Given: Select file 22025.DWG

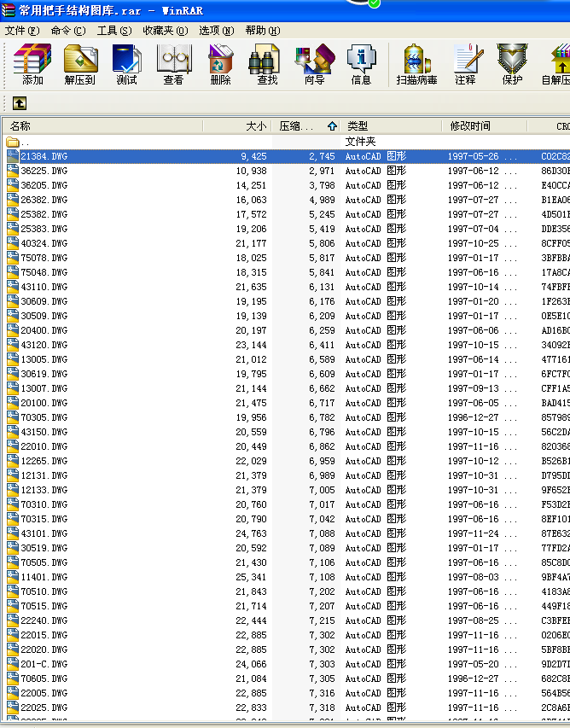Looking at the screenshot, I should 44,708.
